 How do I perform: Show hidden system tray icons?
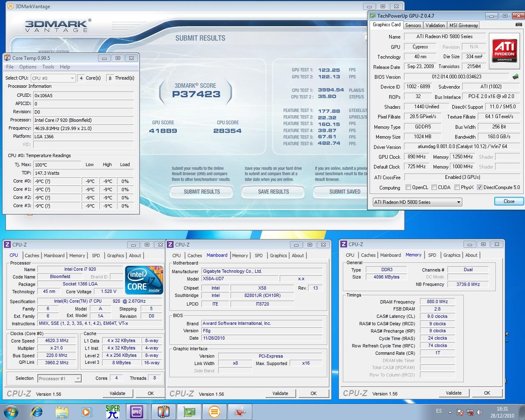coord(450,412)
